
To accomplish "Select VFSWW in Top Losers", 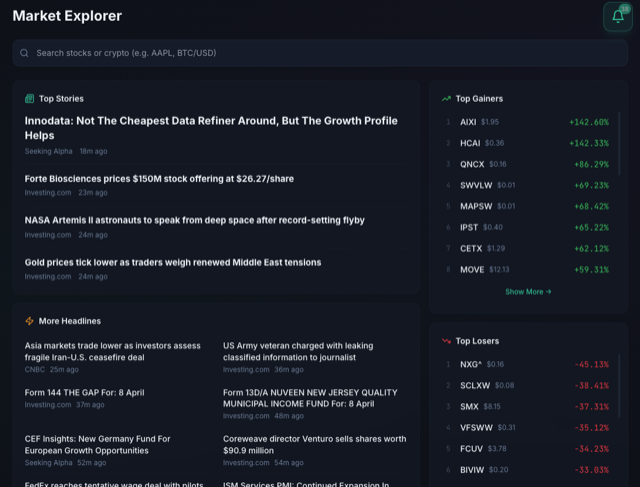I will (x=527, y=427).
